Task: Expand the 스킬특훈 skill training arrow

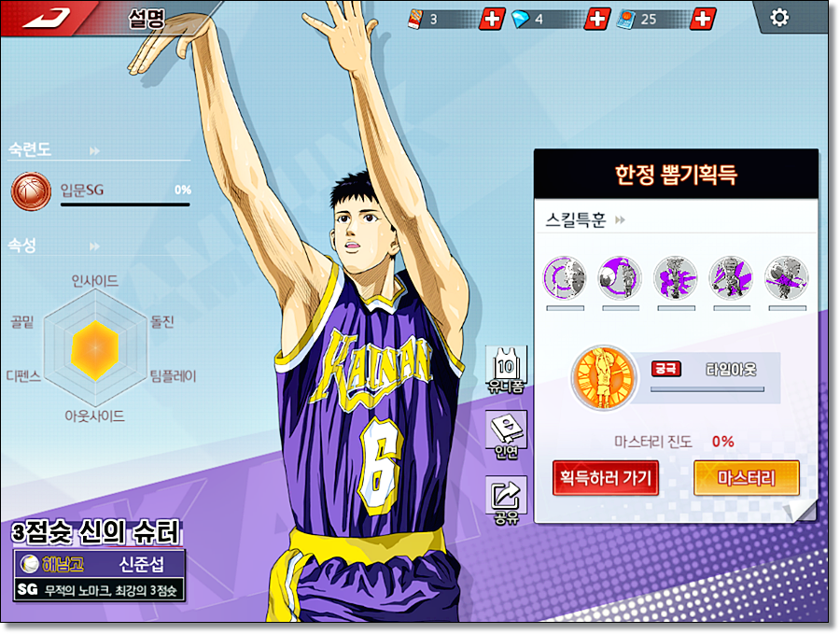Action: point(620,219)
